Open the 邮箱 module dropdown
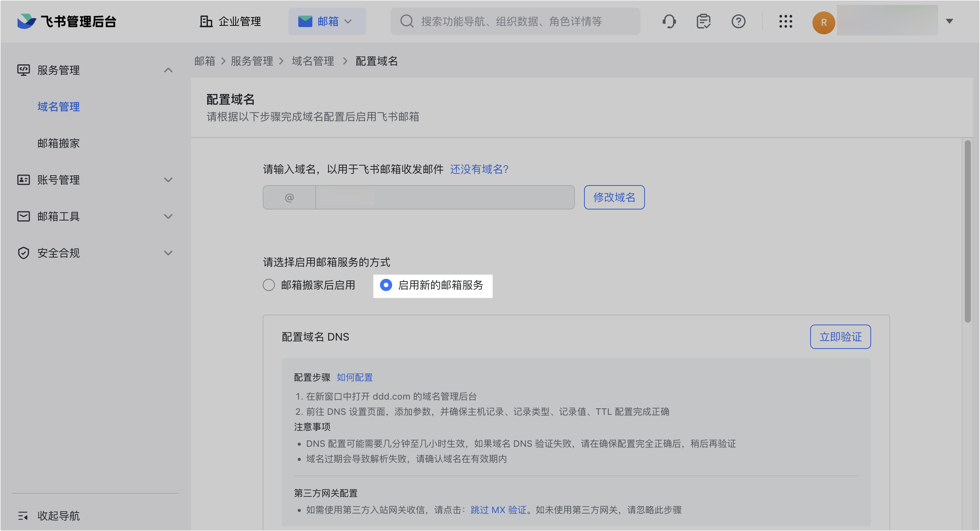The height and width of the screenshot is (531, 980). click(x=327, y=21)
